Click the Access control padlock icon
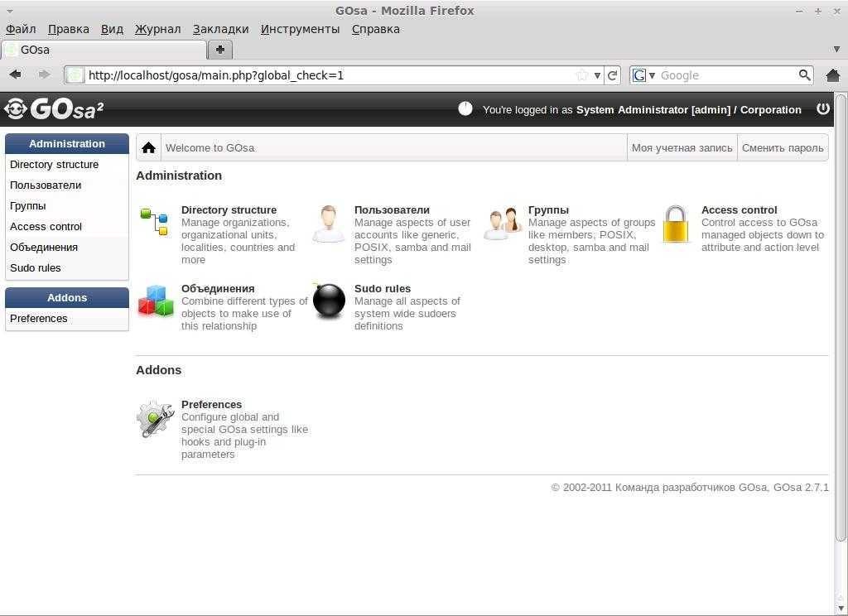Image resolution: width=848 pixels, height=616 pixels. coord(676,224)
